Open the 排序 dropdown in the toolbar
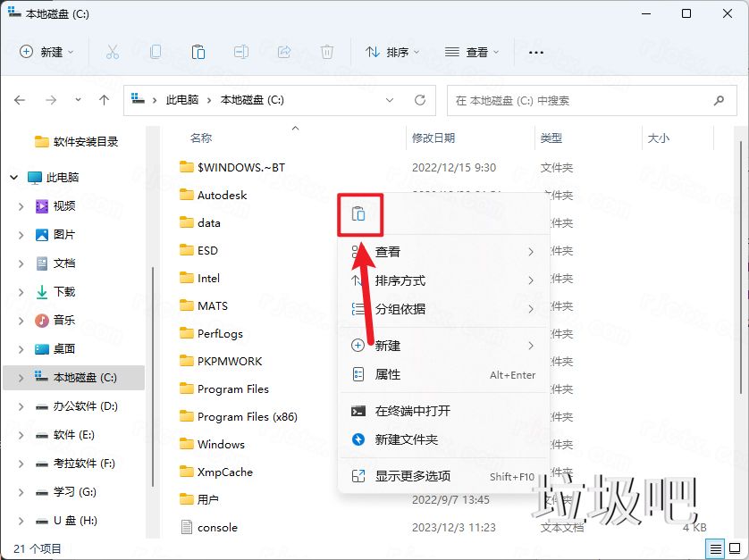Screen dimensions: 749x560 391,53
